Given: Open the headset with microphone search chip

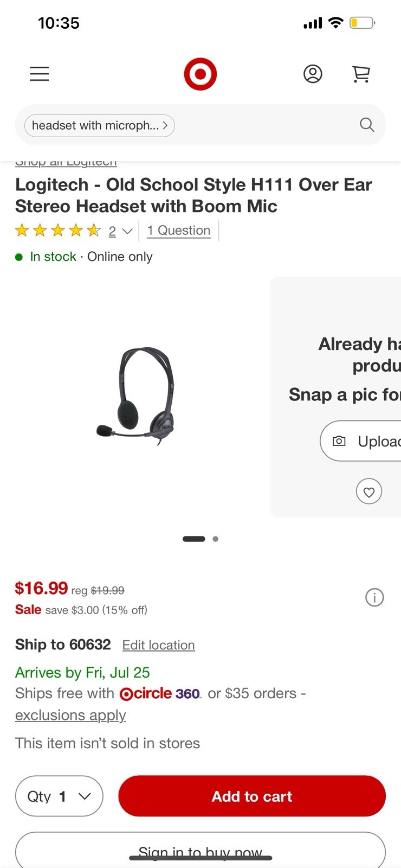Looking at the screenshot, I should pos(100,125).
